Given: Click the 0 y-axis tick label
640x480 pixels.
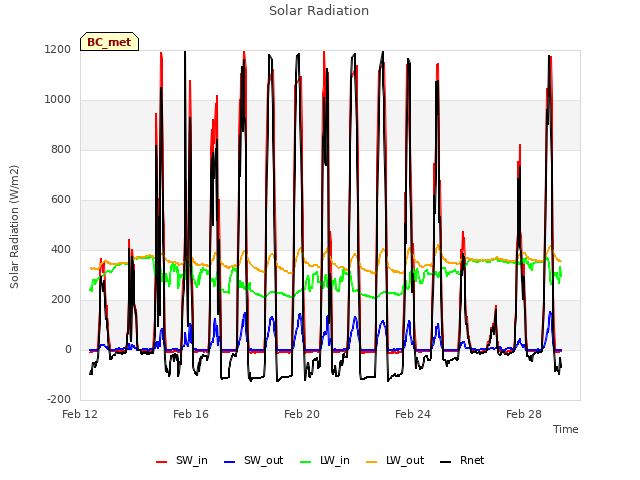Looking at the screenshot, I should [69, 349].
